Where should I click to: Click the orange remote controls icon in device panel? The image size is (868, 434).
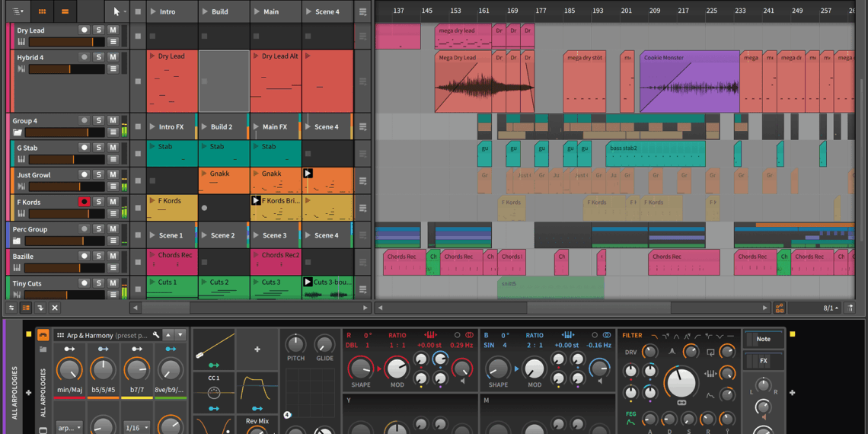click(43, 335)
